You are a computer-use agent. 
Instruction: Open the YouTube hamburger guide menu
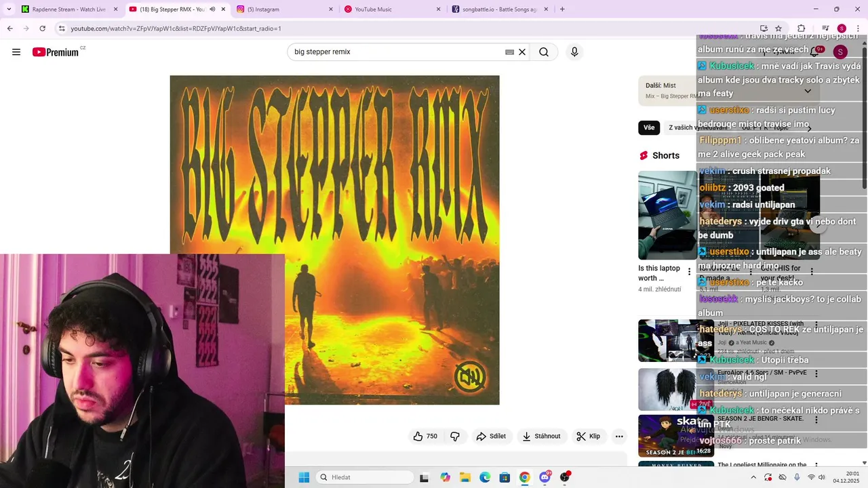click(x=16, y=52)
